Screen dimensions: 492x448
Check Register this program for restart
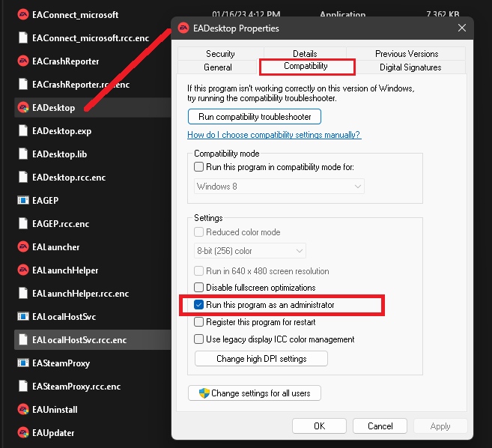click(198, 322)
